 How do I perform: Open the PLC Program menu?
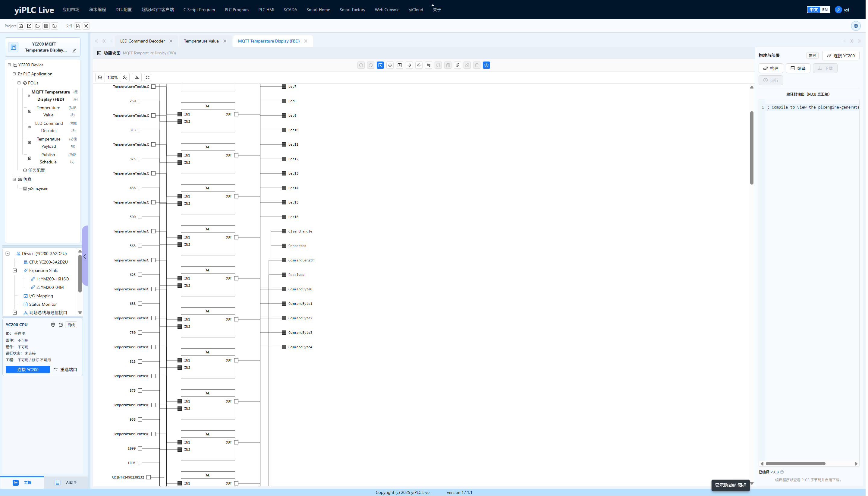click(x=237, y=10)
